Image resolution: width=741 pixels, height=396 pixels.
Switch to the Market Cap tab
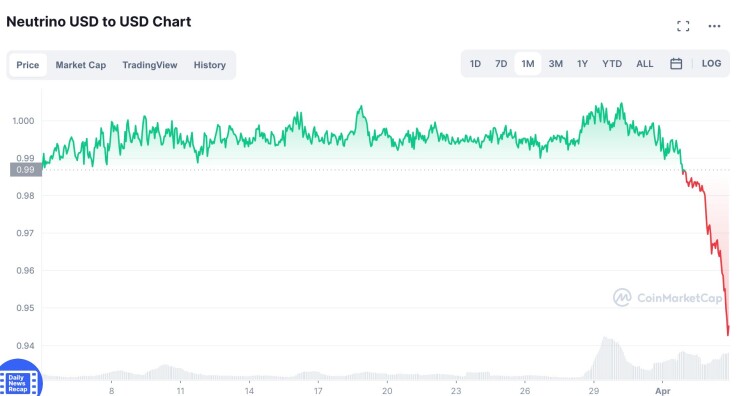(x=81, y=65)
